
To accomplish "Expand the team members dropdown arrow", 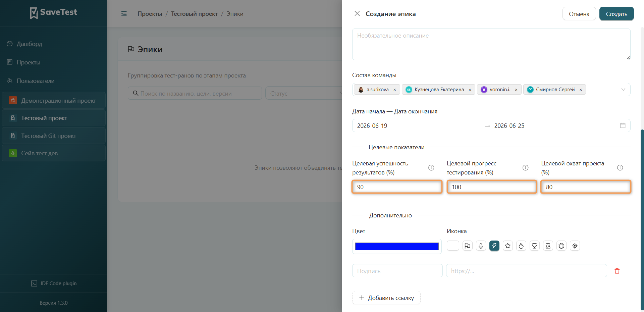I will click(x=623, y=90).
